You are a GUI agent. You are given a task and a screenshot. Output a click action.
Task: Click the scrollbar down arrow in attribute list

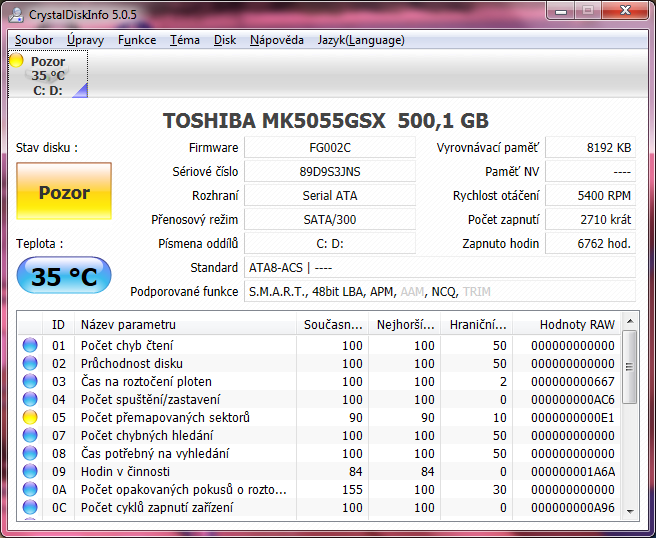(x=630, y=511)
